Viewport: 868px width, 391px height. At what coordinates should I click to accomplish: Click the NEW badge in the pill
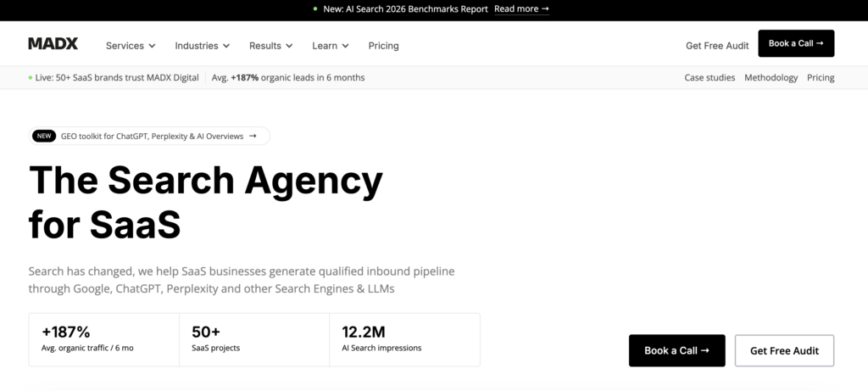pos(44,137)
